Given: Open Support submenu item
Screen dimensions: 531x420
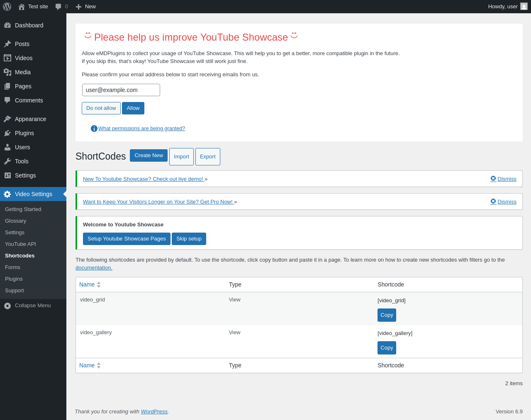Looking at the screenshot, I should (x=15, y=291).
